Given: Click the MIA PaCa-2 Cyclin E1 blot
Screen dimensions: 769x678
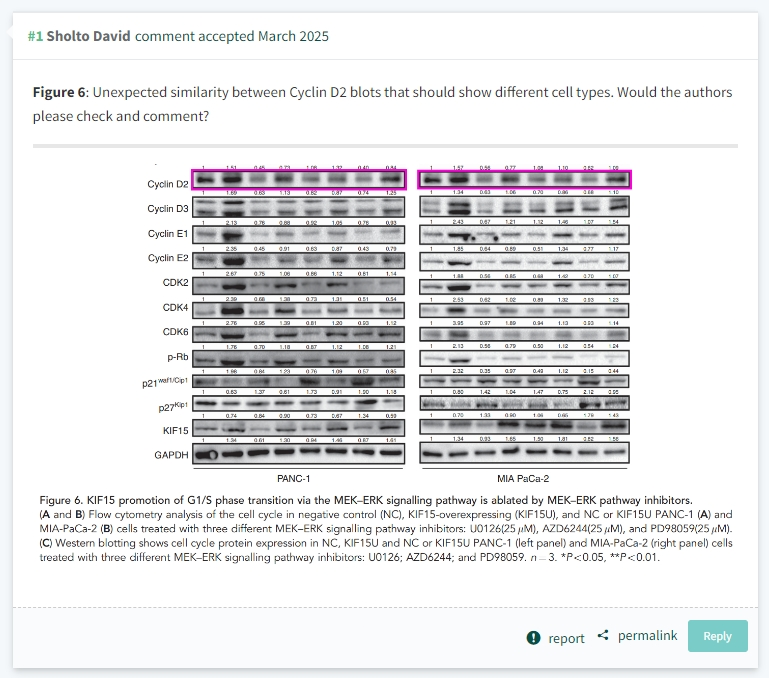Looking at the screenshot, I should point(524,235).
